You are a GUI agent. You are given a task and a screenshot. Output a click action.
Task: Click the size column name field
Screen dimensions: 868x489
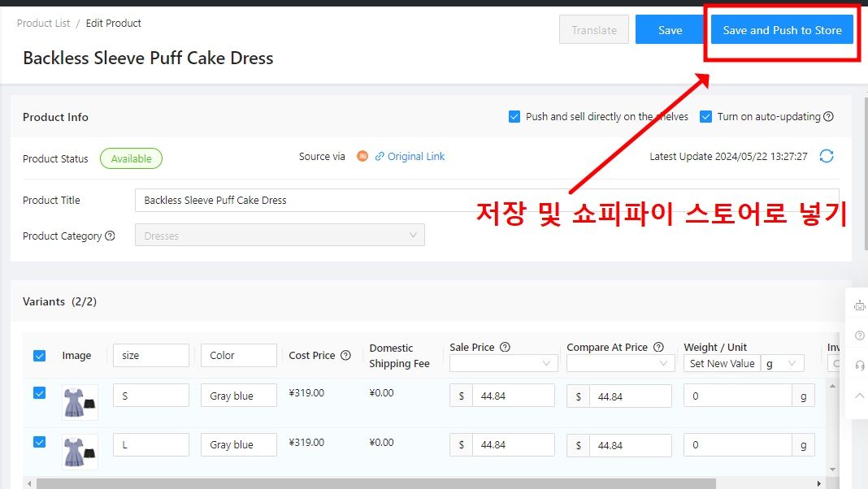coord(151,355)
